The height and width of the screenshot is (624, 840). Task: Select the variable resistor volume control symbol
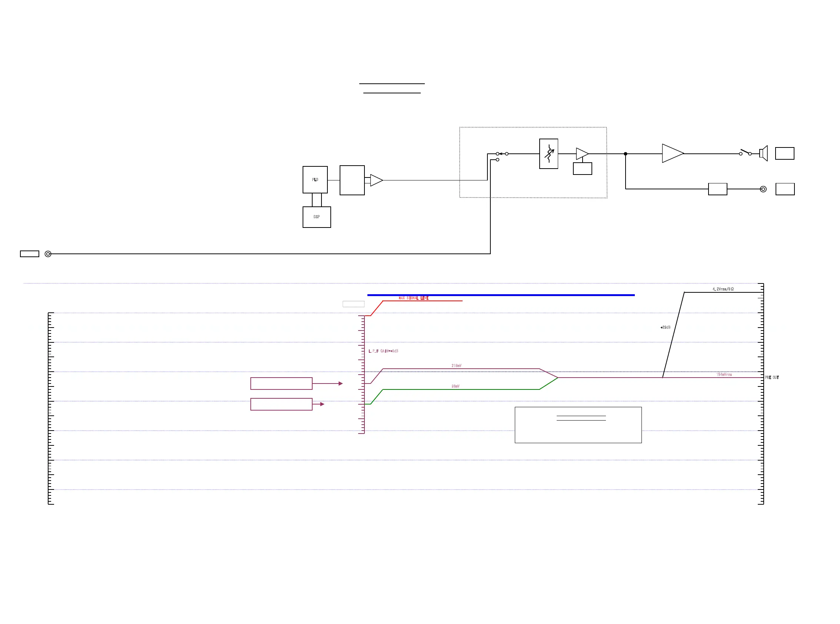coord(549,154)
